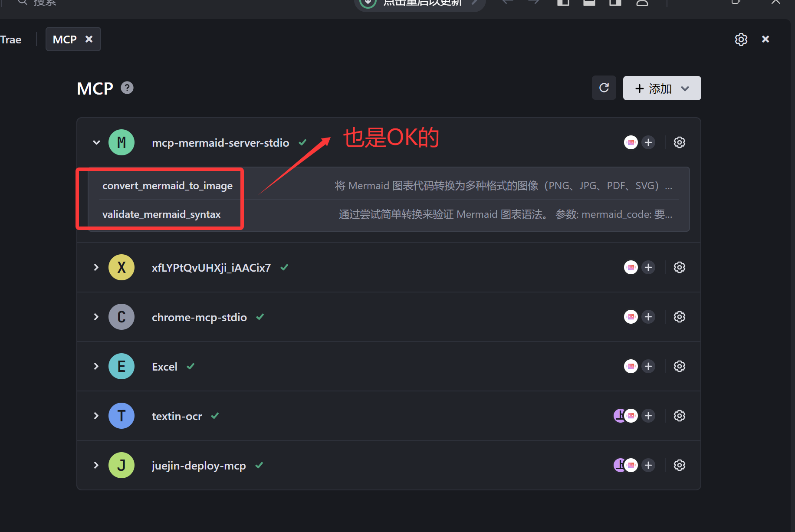Toggle the bottom panel visibility

pyautogui.click(x=589, y=3)
